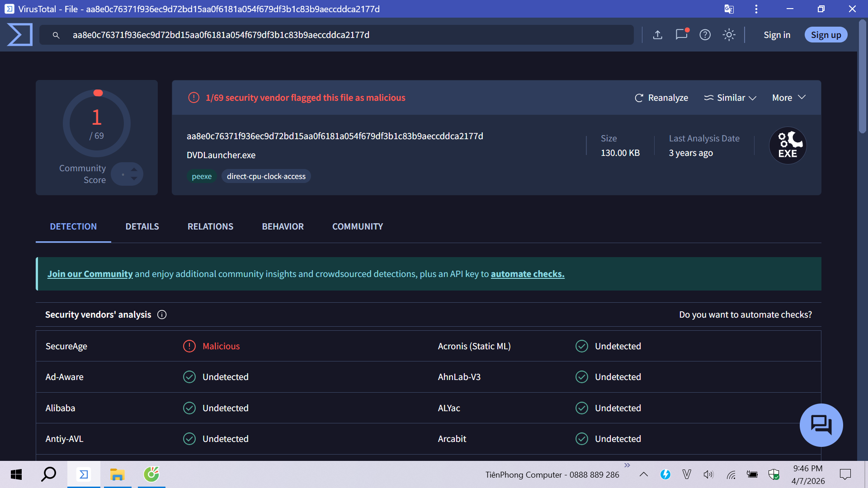868x488 pixels.
Task: Switch to the RELATIONS tab
Action: click(x=210, y=226)
